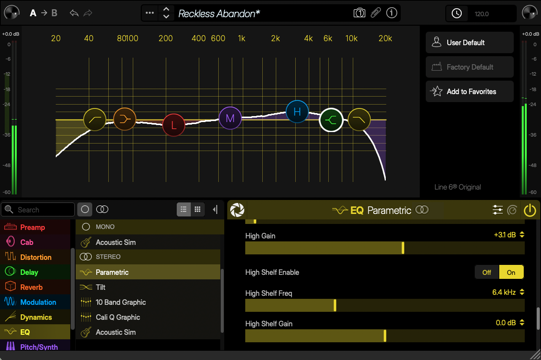Click the automation dial icon in header
The width and height of the screenshot is (541, 360).
[x=512, y=210]
